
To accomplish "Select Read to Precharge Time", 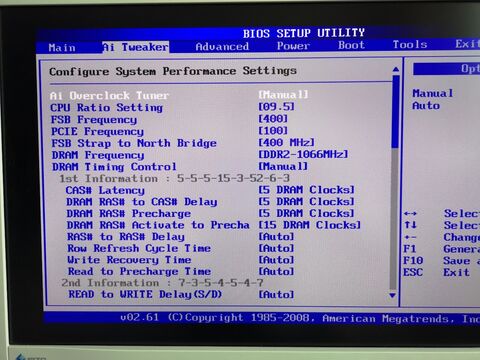I will (x=140, y=272).
